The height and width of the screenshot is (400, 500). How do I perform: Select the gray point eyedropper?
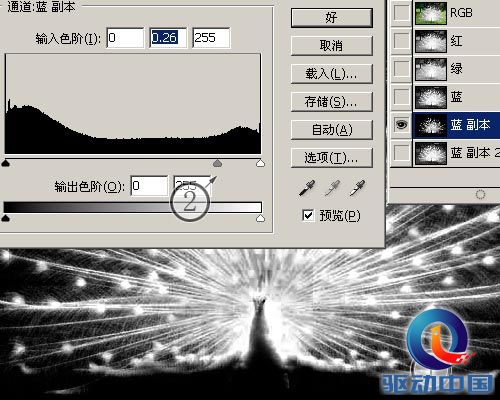pyautogui.click(x=332, y=188)
